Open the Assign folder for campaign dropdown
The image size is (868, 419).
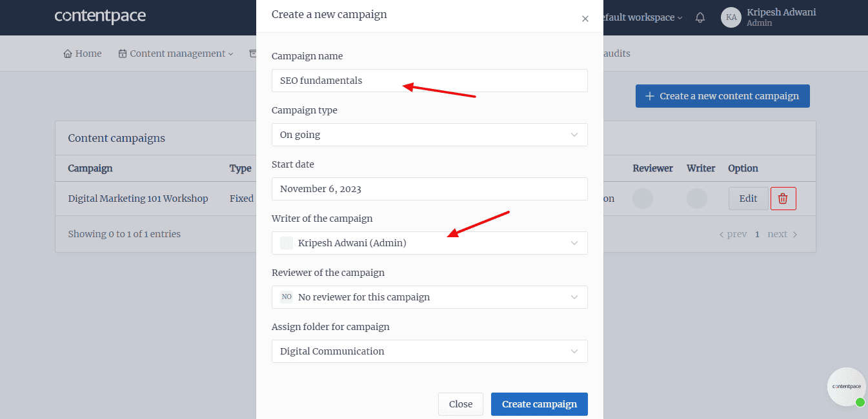pyautogui.click(x=429, y=351)
